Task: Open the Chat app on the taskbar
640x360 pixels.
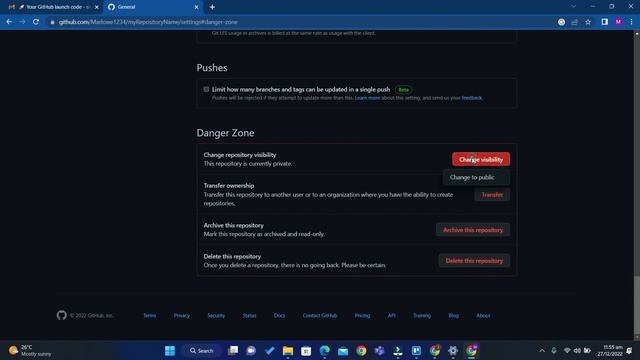Action: coord(251,351)
